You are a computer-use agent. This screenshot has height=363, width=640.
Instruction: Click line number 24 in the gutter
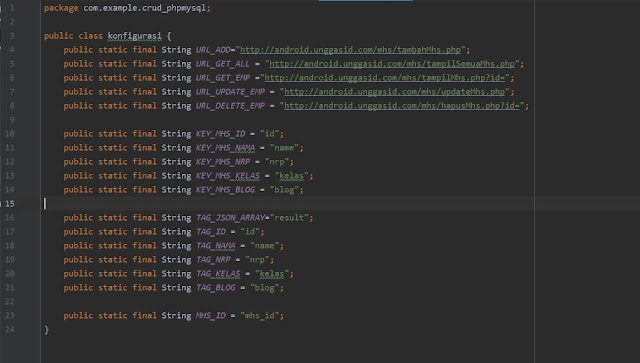10,329
